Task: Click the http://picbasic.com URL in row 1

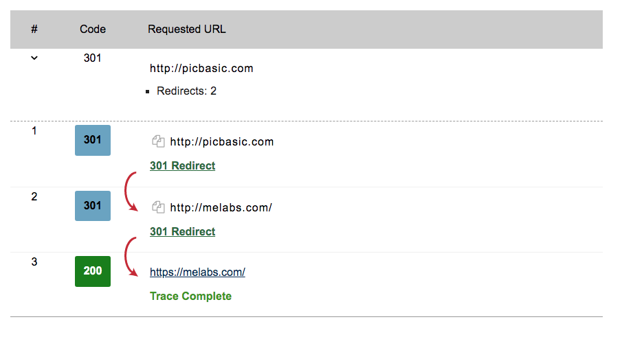Action: pyautogui.click(x=222, y=142)
